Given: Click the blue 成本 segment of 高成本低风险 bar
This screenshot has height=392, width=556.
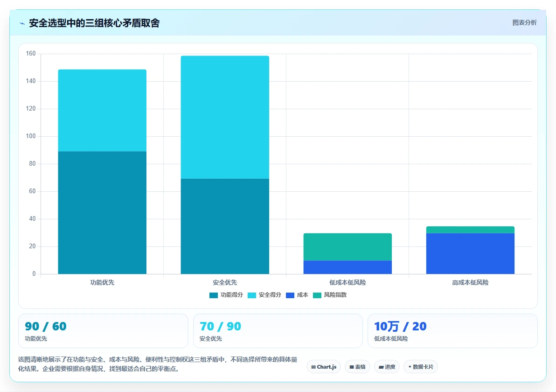Looking at the screenshot, I should [470, 253].
